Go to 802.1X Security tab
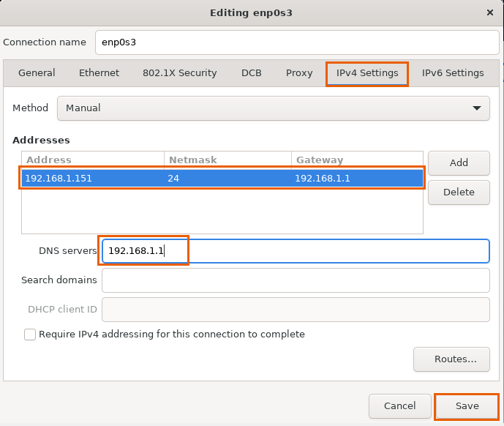The width and height of the screenshot is (504, 426). point(179,73)
